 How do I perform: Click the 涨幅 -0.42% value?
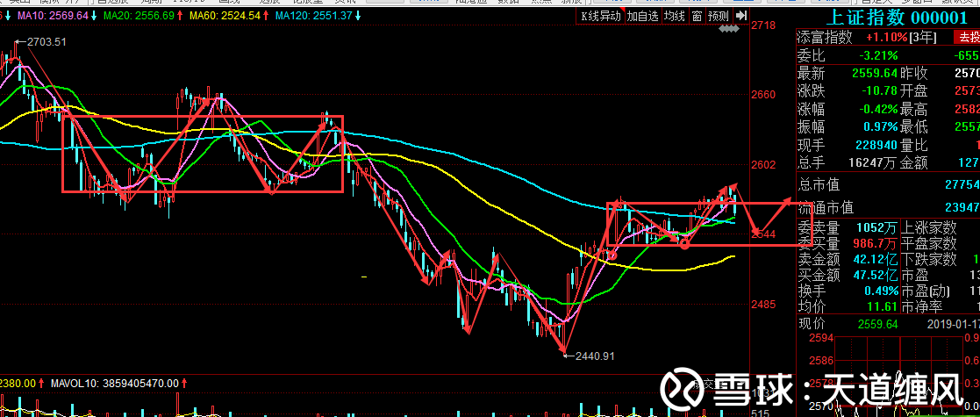878,110
